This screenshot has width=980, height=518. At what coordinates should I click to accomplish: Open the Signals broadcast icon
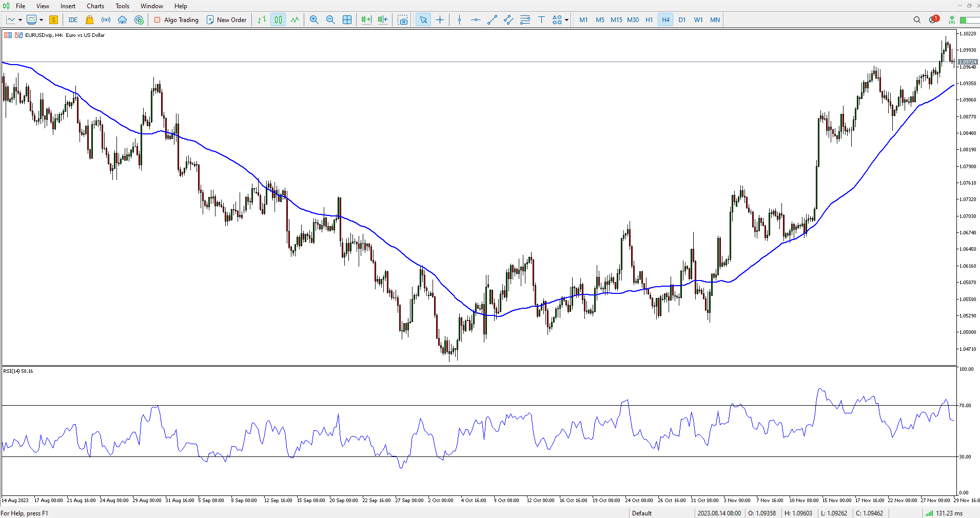106,20
